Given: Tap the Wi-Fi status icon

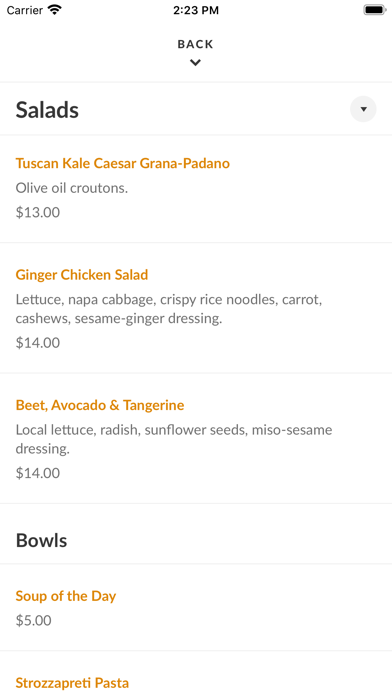Looking at the screenshot, I should pyautogui.click(x=55, y=10).
